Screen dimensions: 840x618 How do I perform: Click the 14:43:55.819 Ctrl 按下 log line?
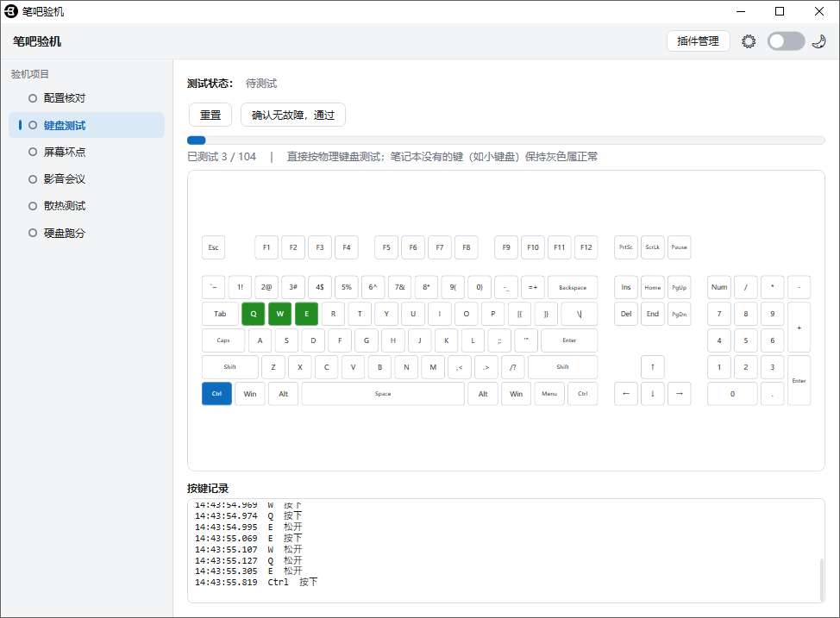point(256,582)
